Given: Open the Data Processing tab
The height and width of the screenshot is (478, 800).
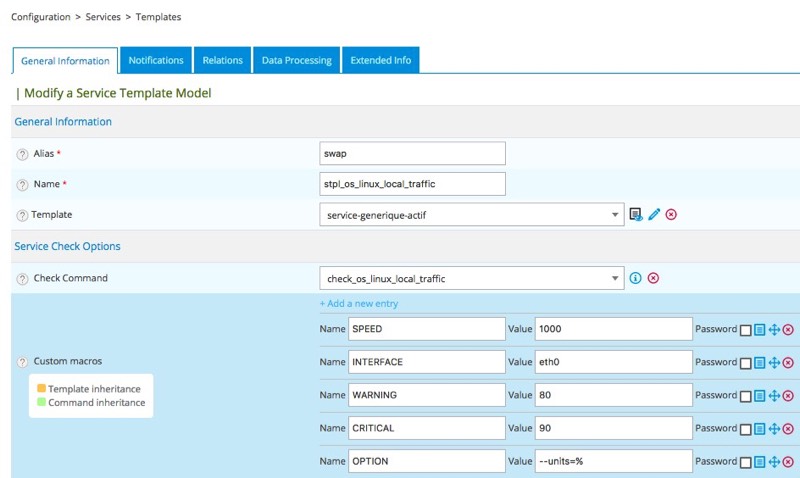Looking at the screenshot, I should [x=296, y=60].
